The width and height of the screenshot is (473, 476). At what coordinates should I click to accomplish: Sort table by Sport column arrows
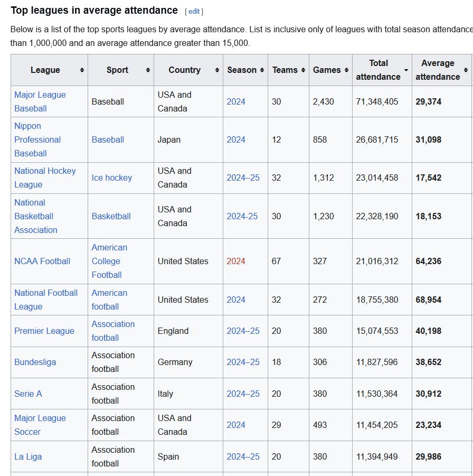click(x=148, y=70)
